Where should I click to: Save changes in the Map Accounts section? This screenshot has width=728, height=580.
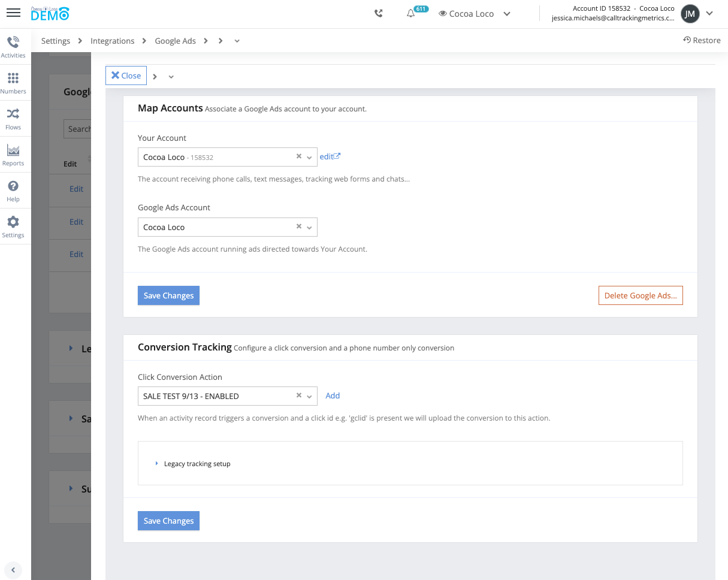[168, 295]
